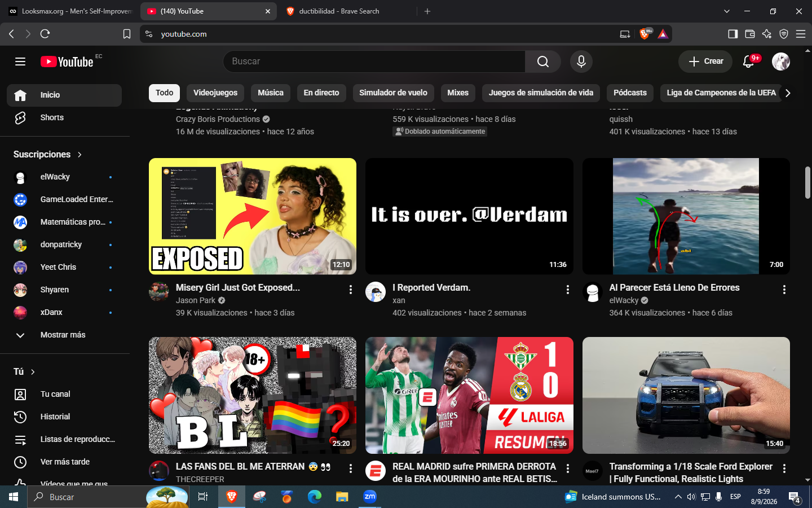
Task: Bookmark this page with the bookmark icon
Action: pyautogui.click(x=127, y=34)
